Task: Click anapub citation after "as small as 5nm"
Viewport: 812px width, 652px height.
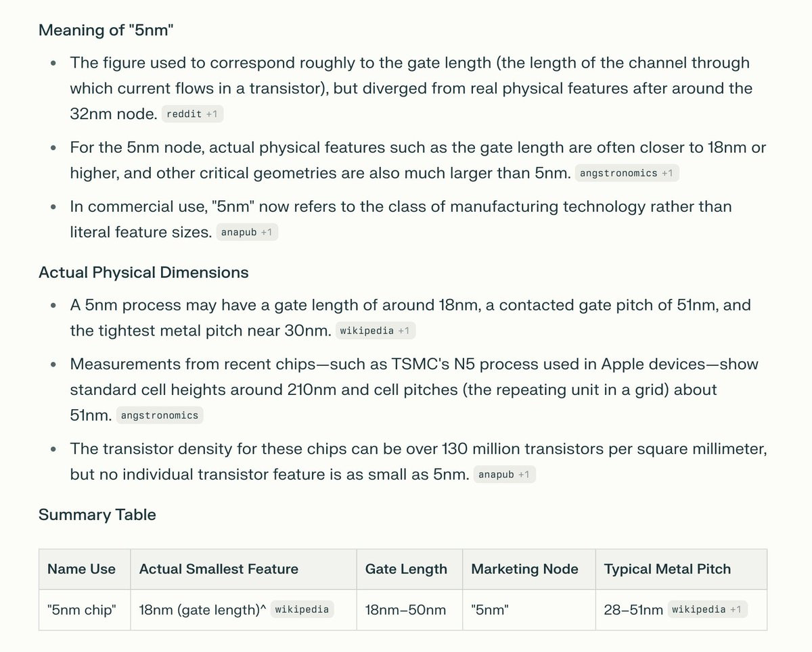Action: 505,475
